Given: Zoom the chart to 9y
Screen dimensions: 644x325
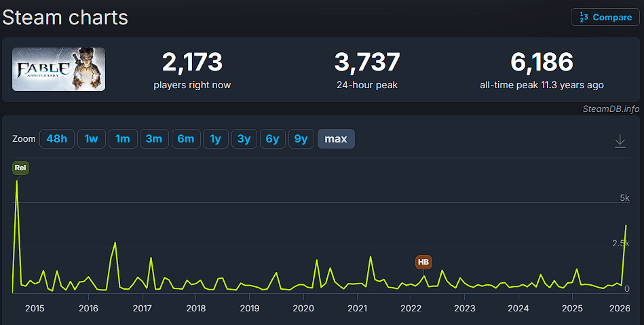Looking at the screenshot, I should tap(301, 139).
